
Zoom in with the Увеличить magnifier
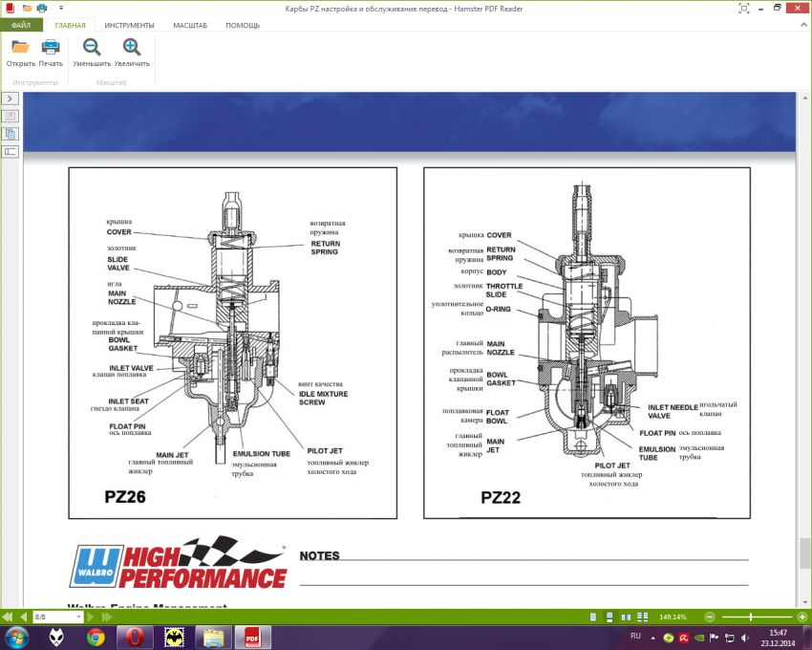tap(132, 53)
